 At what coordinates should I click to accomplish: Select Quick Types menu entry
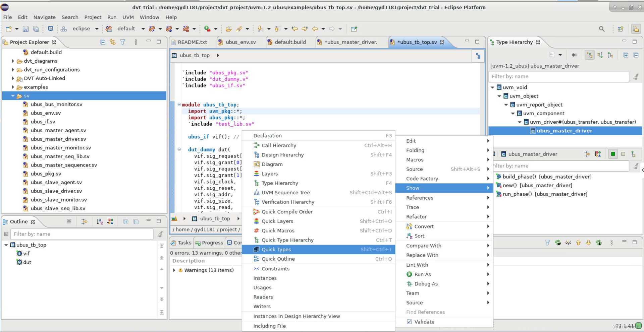coord(318,249)
